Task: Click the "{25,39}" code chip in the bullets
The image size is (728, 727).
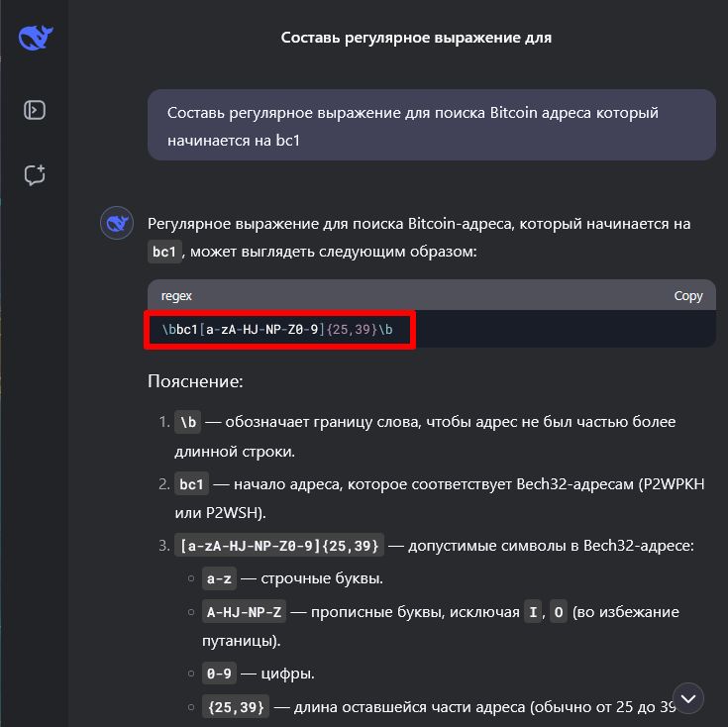Action: click(x=235, y=707)
